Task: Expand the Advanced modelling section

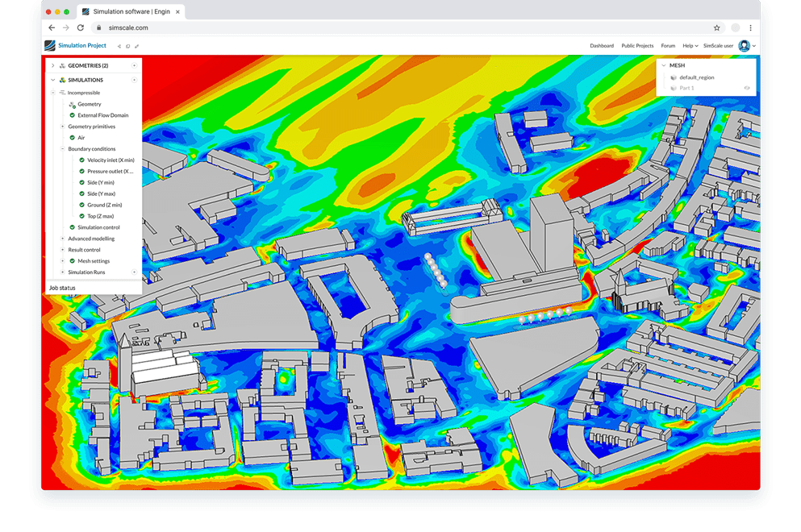Action: pyautogui.click(x=61, y=238)
